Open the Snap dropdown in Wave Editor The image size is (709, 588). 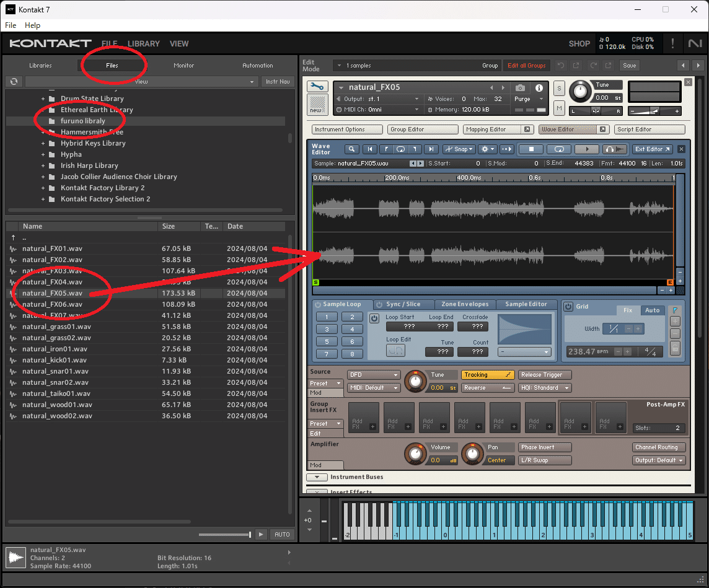coord(459,149)
